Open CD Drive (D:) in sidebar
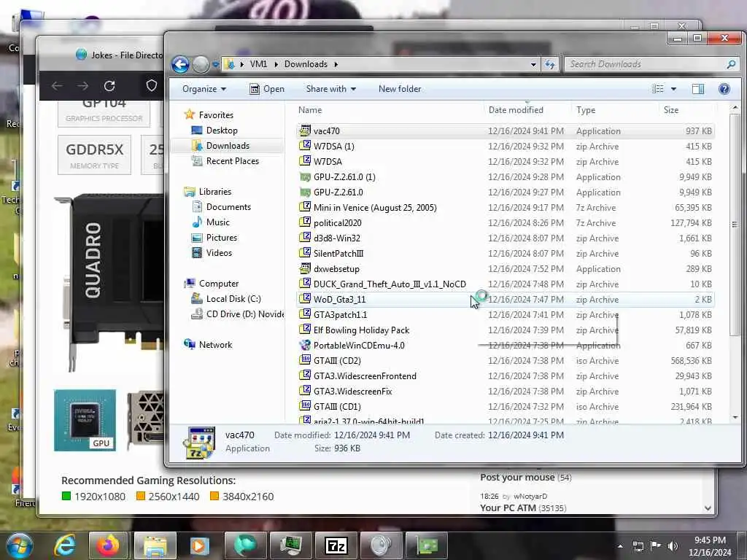Viewport: 747px width, 560px height. click(x=244, y=314)
